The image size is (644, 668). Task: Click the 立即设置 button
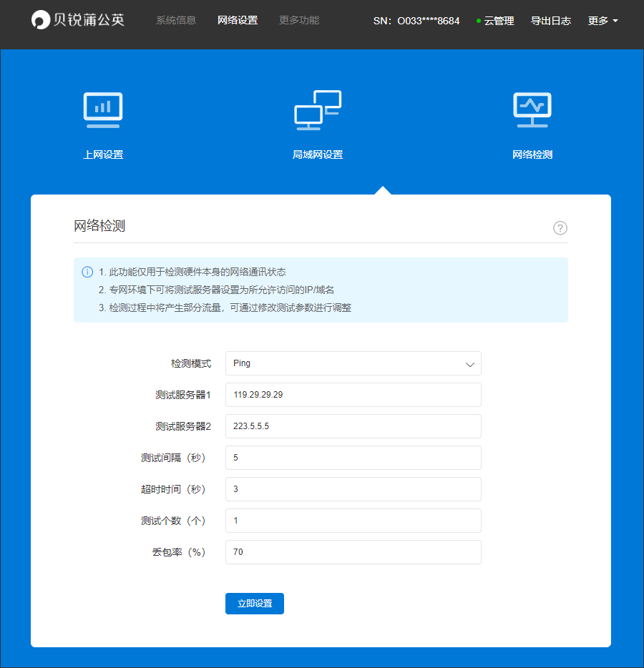(254, 603)
